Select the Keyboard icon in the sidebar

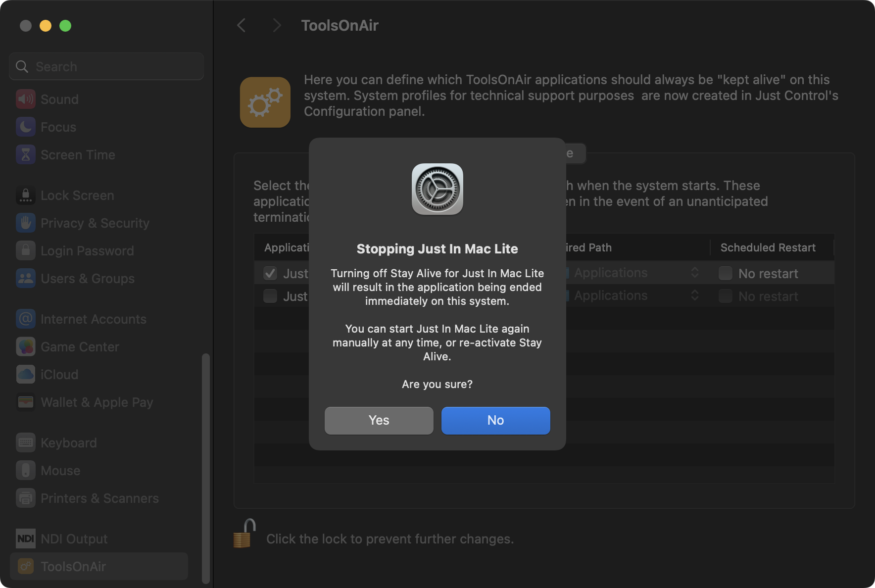pyautogui.click(x=26, y=442)
